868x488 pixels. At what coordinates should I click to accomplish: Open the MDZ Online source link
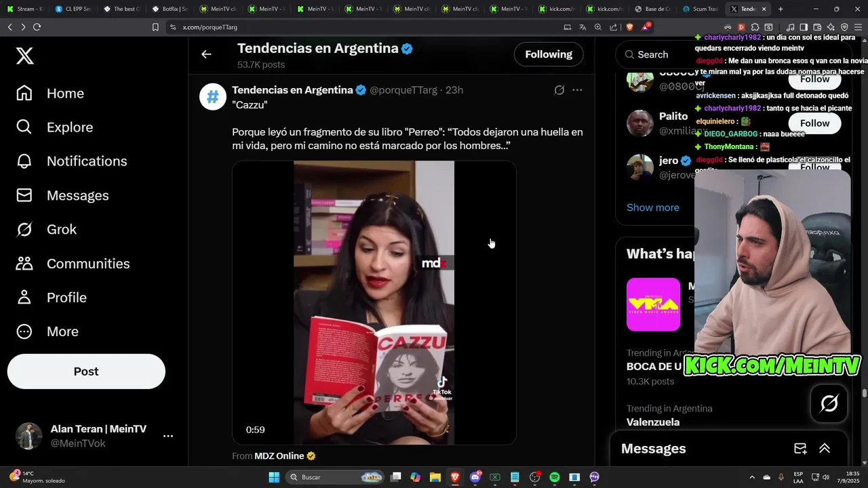click(x=285, y=456)
